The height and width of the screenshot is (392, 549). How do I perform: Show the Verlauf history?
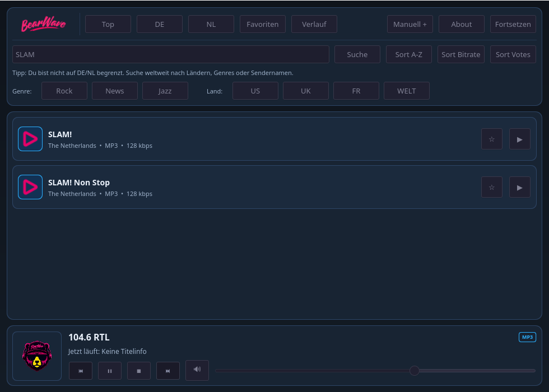pos(314,24)
